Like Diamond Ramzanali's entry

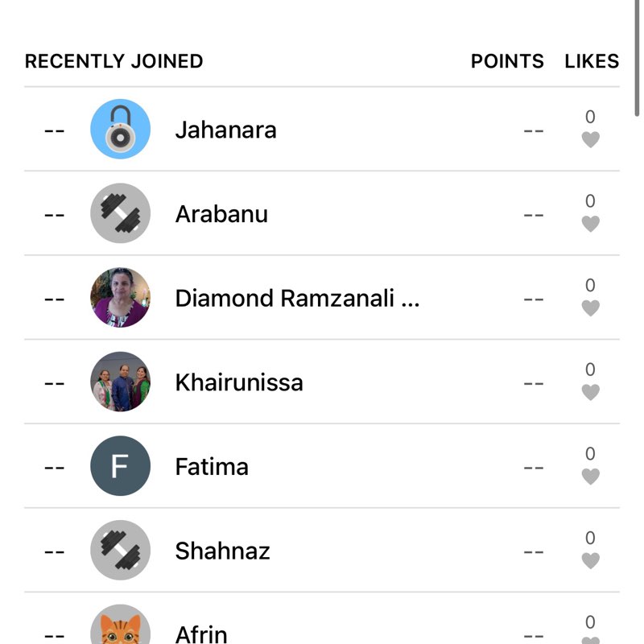tap(590, 308)
